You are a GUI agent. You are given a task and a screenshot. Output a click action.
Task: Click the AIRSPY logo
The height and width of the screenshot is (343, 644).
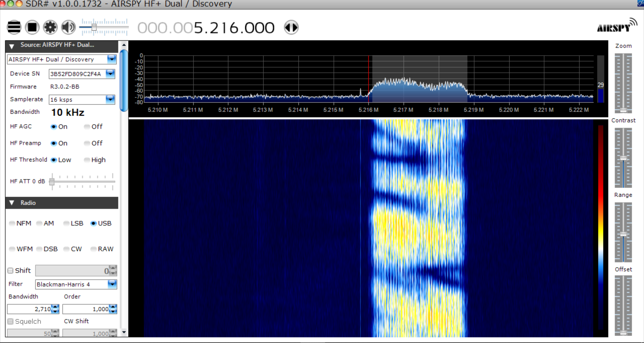coord(616,26)
